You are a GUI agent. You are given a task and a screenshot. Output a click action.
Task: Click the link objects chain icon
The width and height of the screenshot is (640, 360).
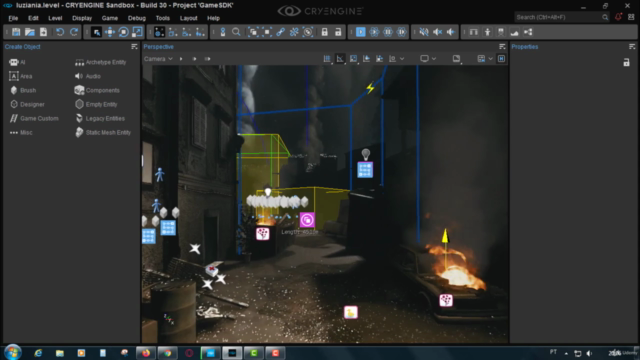pyautogui.click(x=280, y=32)
